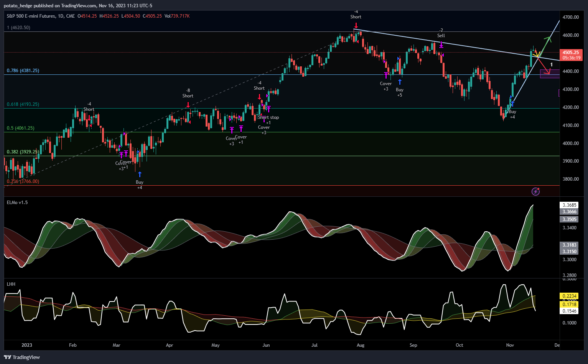Click the red current price tag 4505.25

571,53
